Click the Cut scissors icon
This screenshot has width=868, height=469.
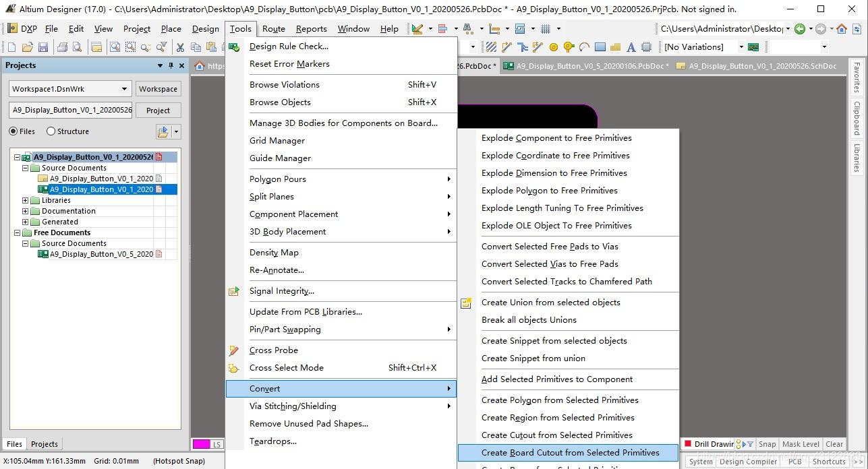[180, 47]
